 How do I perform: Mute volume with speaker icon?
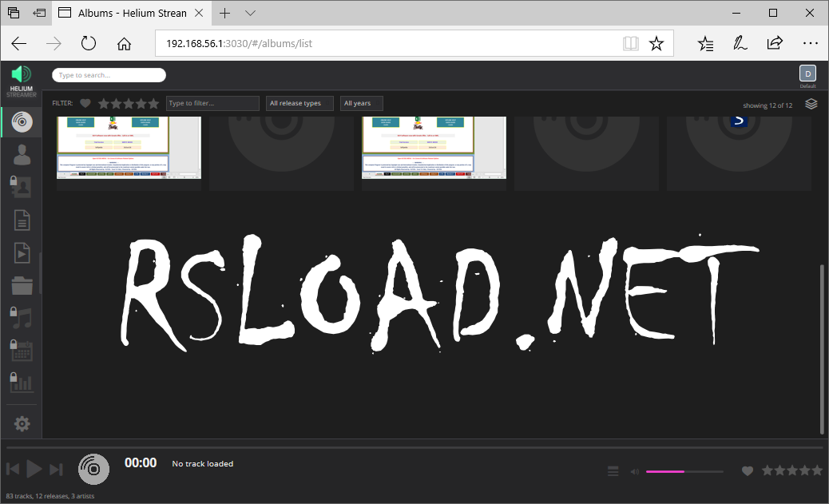tap(634, 471)
